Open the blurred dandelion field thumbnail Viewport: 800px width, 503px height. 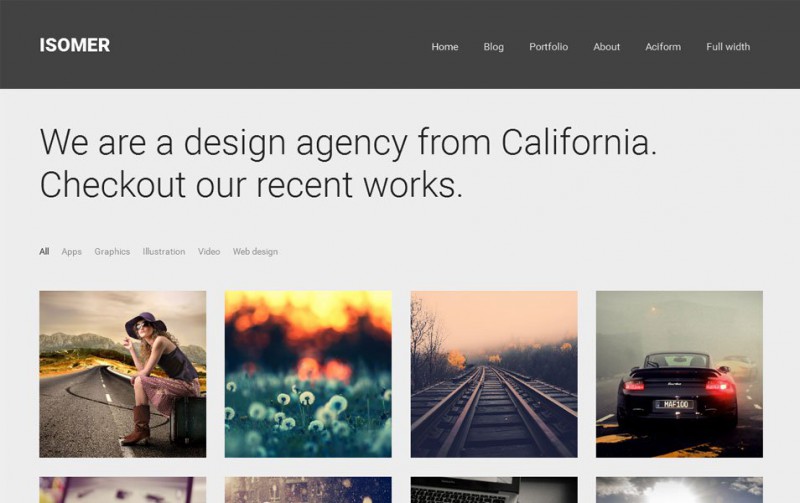pos(308,374)
